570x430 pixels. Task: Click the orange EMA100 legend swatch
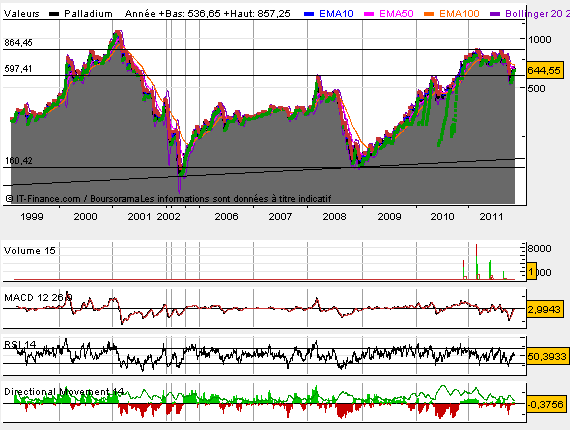429,14
